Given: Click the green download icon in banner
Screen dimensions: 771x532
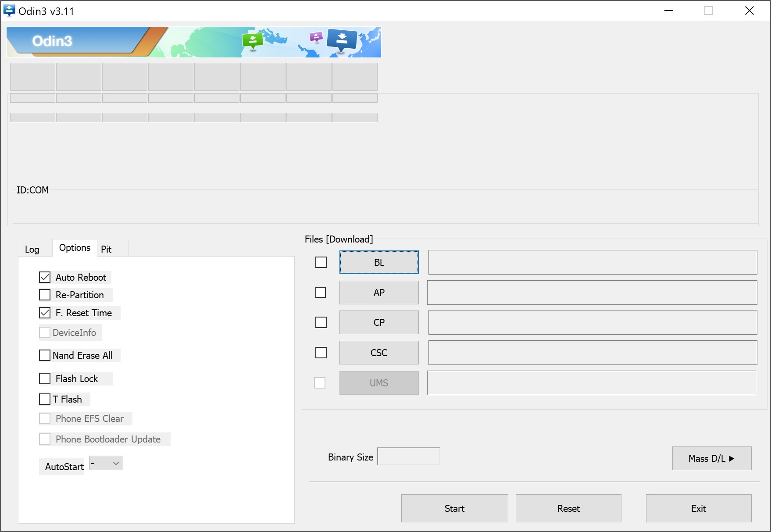Looking at the screenshot, I should tap(253, 41).
